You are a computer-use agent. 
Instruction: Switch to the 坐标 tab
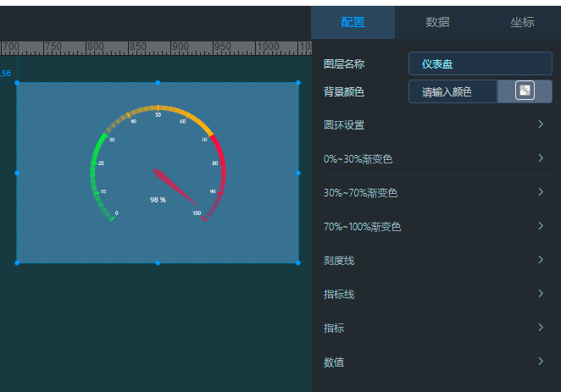[x=522, y=22]
